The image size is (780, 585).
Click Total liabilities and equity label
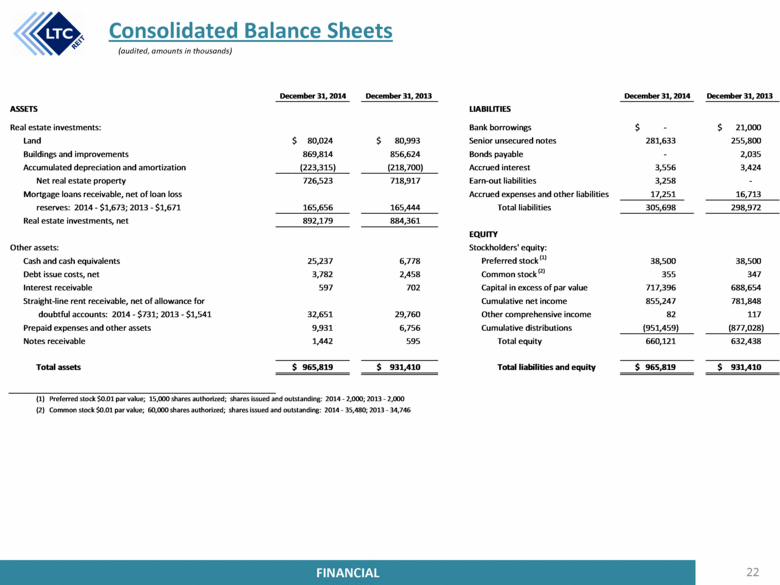[546, 367]
